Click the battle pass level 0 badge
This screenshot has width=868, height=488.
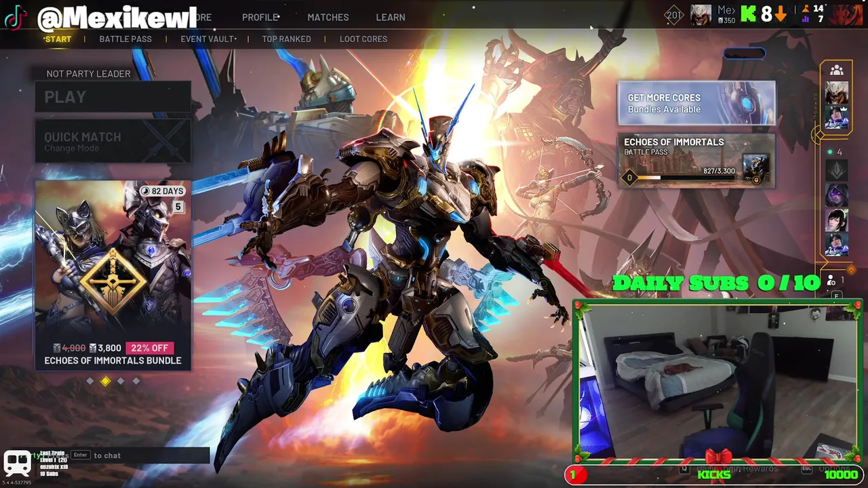tap(629, 178)
